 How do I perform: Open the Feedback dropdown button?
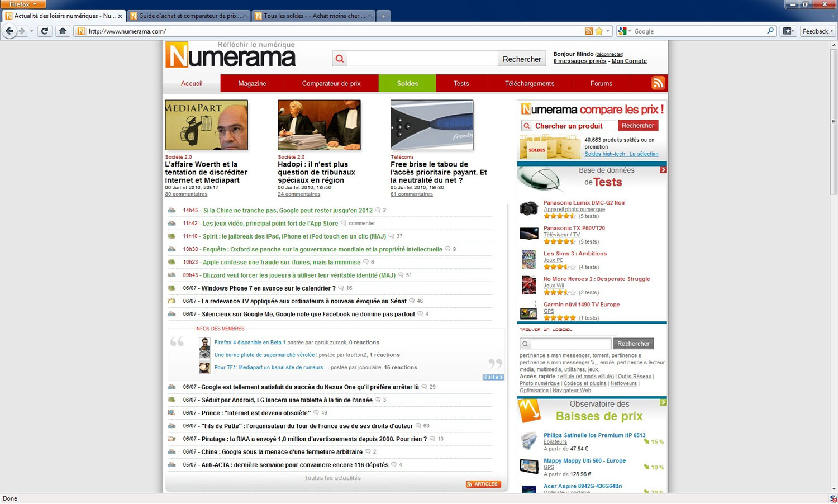pyautogui.click(x=818, y=31)
